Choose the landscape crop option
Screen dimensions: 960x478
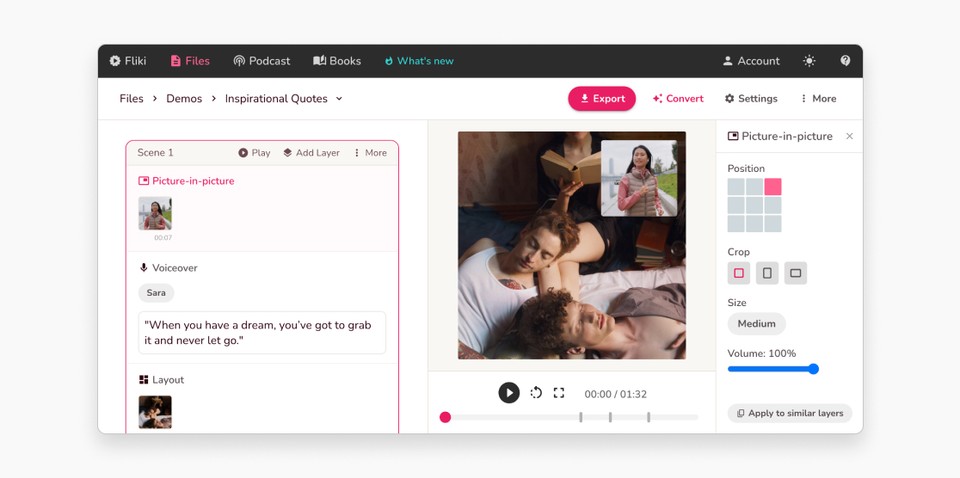tap(795, 273)
